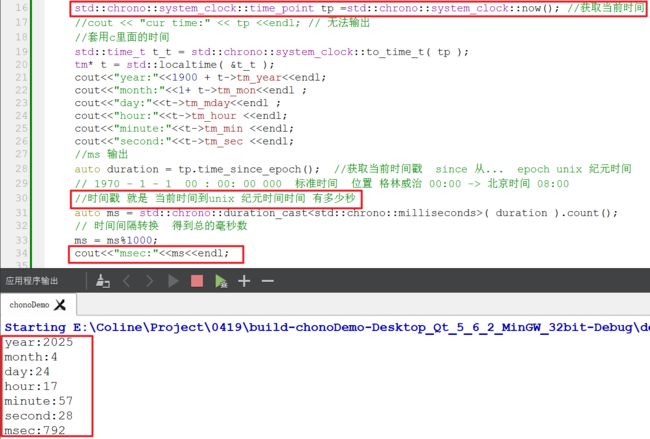
Task: Click the cout "year:" code line
Action: (x=200, y=78)
